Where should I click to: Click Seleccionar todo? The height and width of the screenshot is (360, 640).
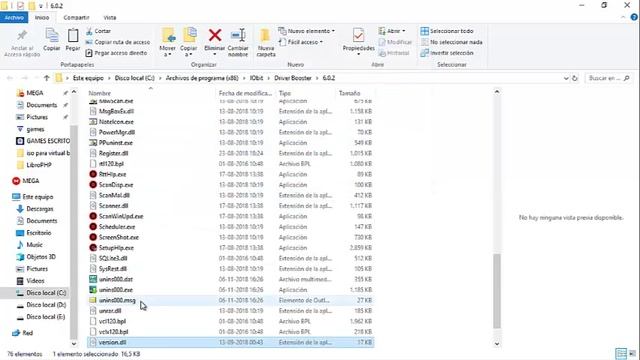coord(447,31)
